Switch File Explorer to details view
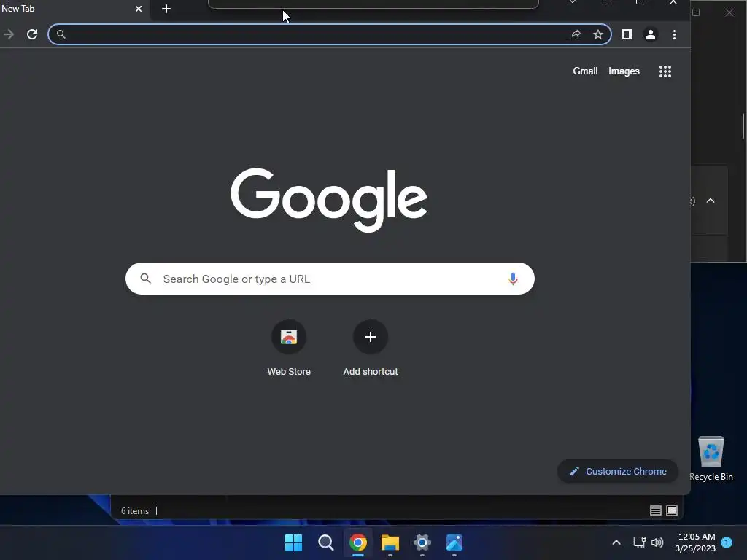This screenshot has width=747, height=560. pos(656,510)
